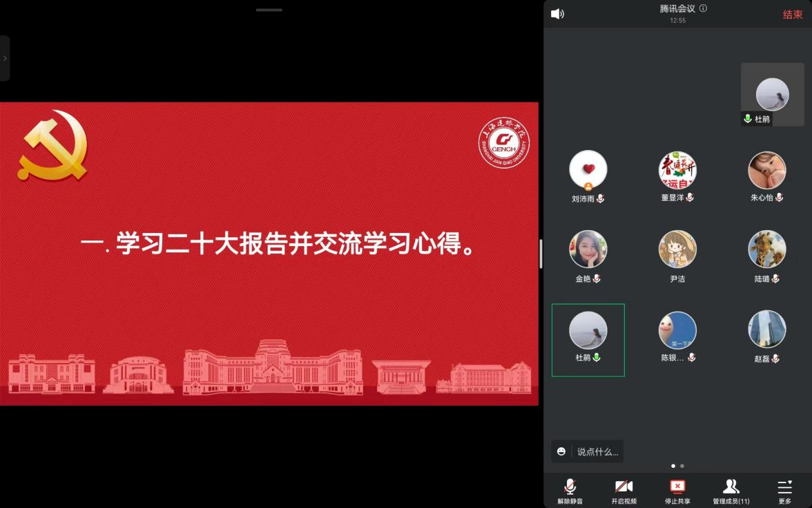Click the divider handle between slide and panel

pyautogui.click(x=541, y=254)
